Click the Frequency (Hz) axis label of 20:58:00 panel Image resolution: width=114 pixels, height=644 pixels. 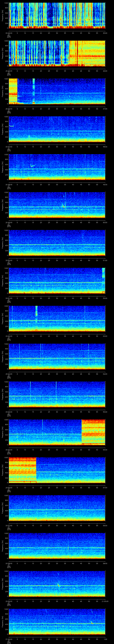click(3, 546)
